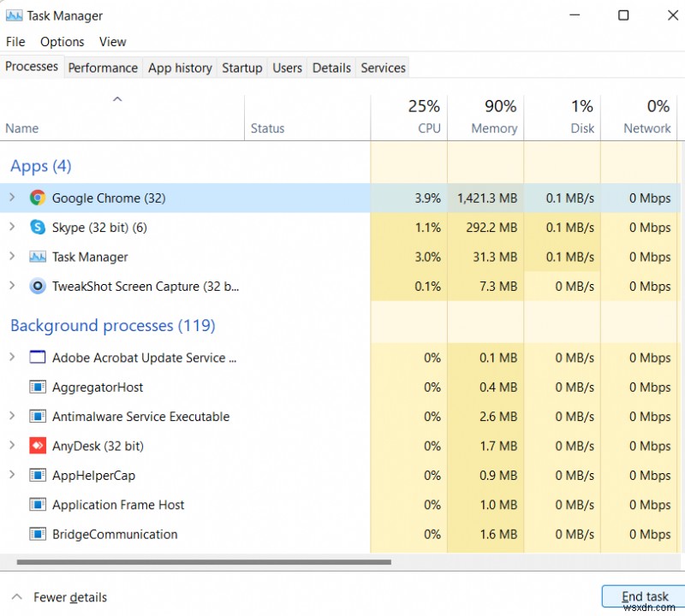The image size is (685, 616).
Task: Select the AggregatorHost process name
Action: click(x=98, y=388)
